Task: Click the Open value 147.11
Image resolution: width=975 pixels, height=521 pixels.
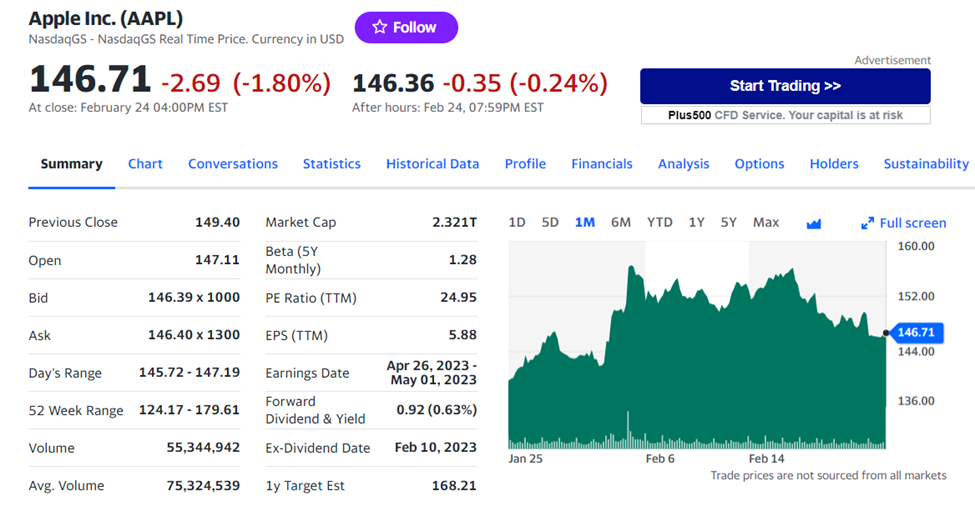Action: (x=217, y=260)
